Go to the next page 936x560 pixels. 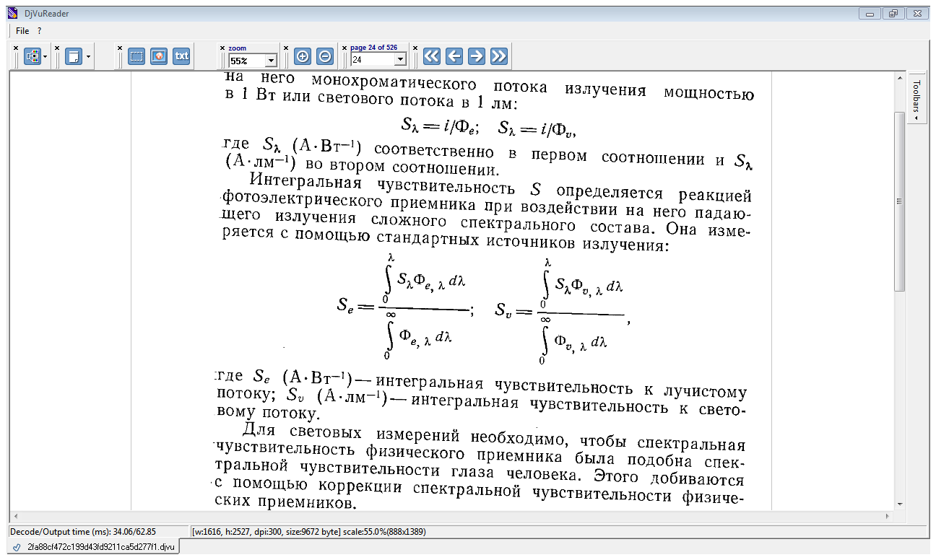[x=477, y=56]
